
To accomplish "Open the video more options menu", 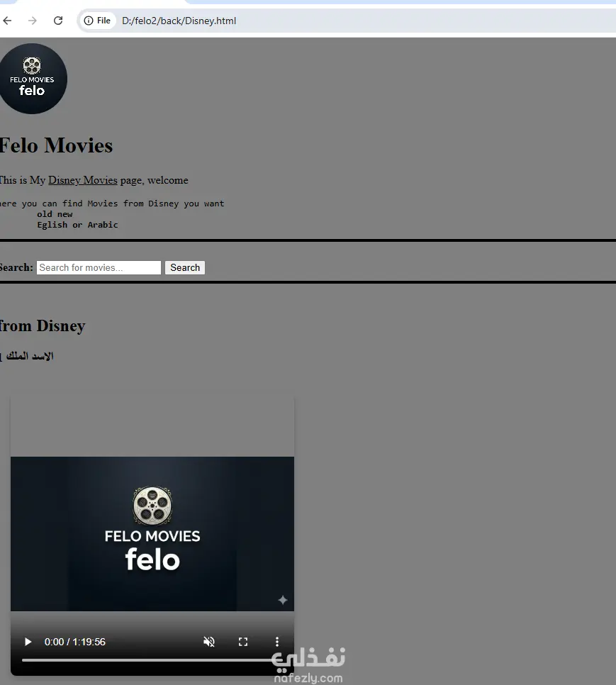I will coord(276,642).
